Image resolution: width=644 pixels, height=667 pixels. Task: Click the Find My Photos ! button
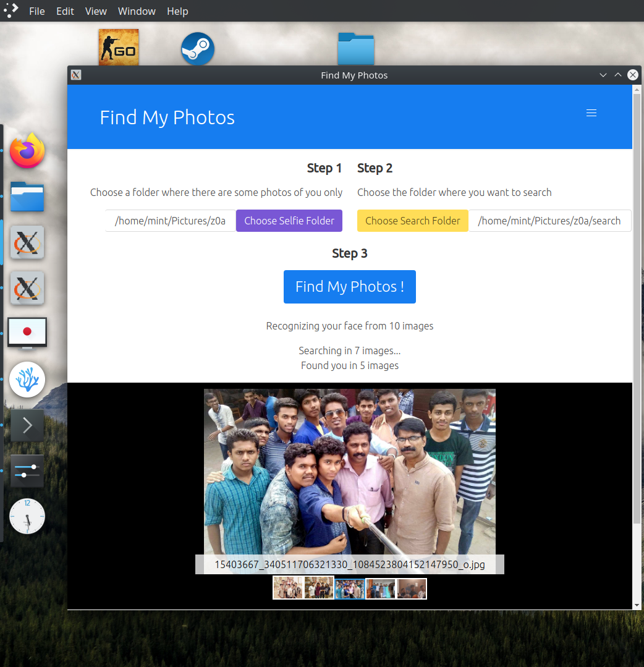coord(350,287)
